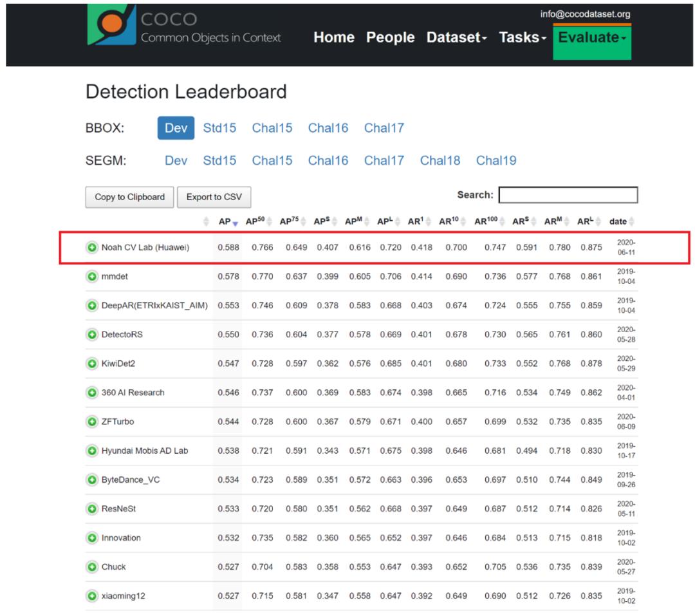This screenshot has height=616, width=695.
Task: Expand the ByteDance_VC row icon
Action: coord(93,480)
